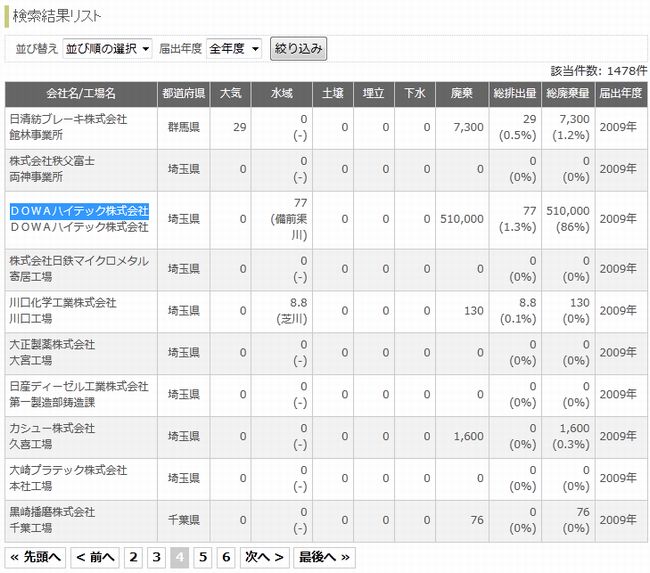
Task: Select カシュー株式会社 久喜工場 entry
Action: pyautogui.click(x=52, y=436)
